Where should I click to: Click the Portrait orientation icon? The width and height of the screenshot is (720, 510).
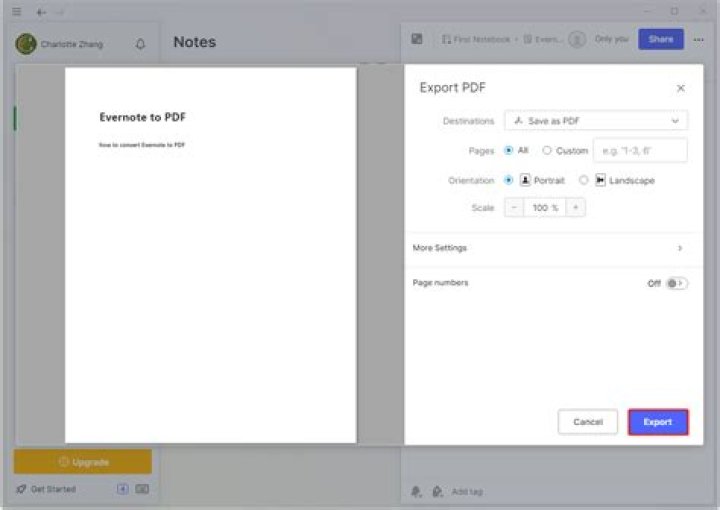coord(525,180)
